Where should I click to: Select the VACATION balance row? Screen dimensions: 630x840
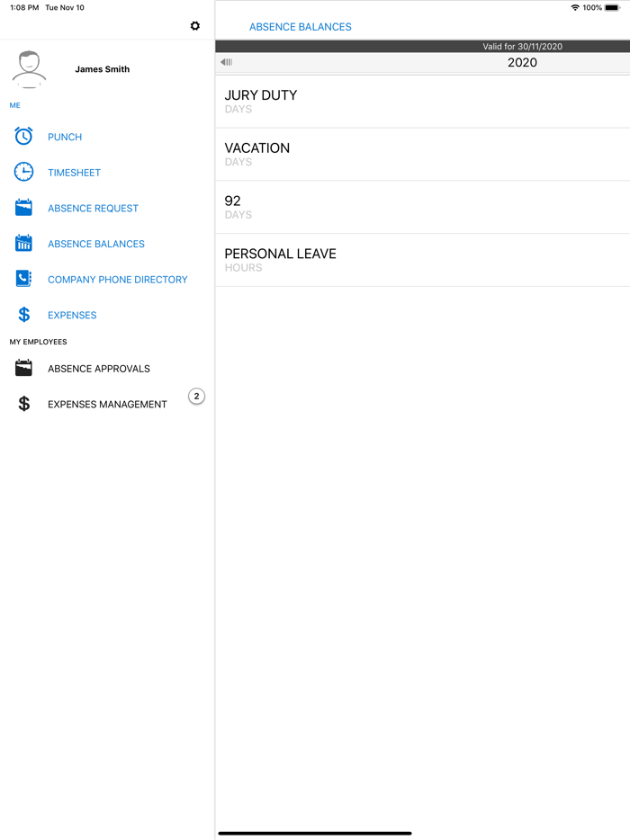(x=422, y=155)
